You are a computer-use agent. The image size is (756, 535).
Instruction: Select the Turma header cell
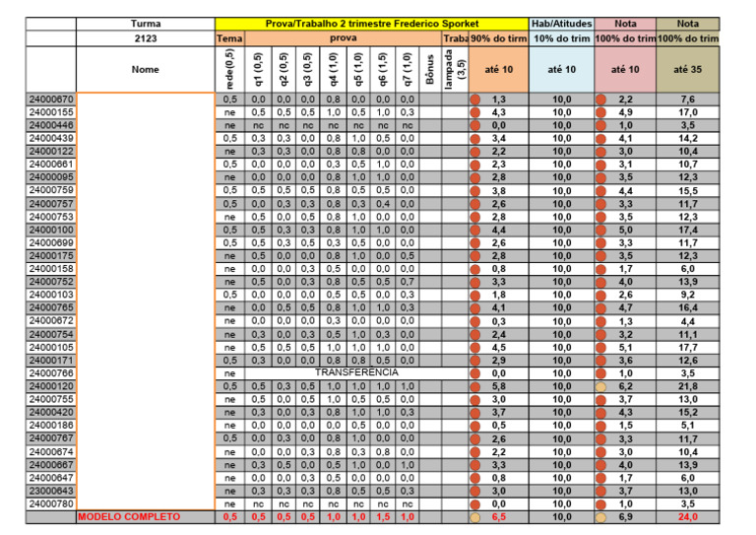coord(146,24)
